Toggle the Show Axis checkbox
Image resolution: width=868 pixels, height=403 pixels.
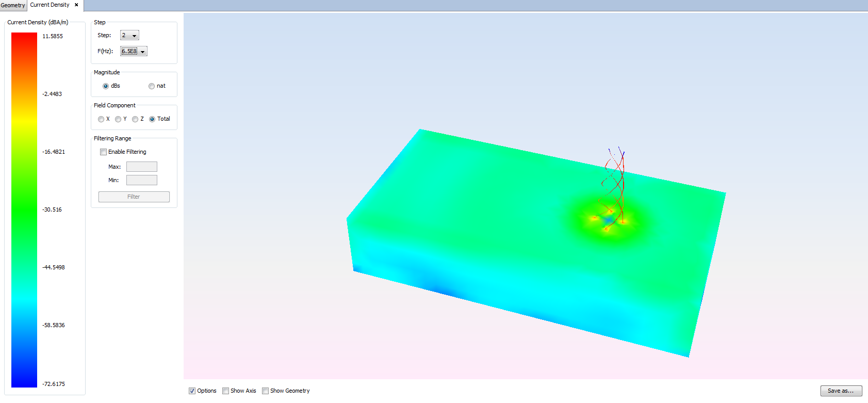tap(226, 391)
